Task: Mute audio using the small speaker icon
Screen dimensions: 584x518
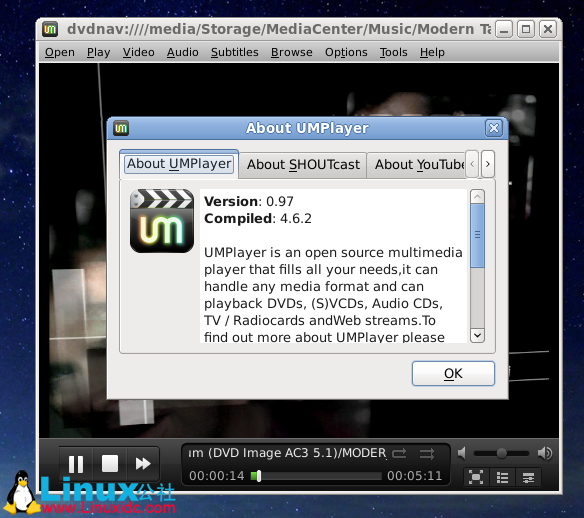Action: tap(462, 453)
